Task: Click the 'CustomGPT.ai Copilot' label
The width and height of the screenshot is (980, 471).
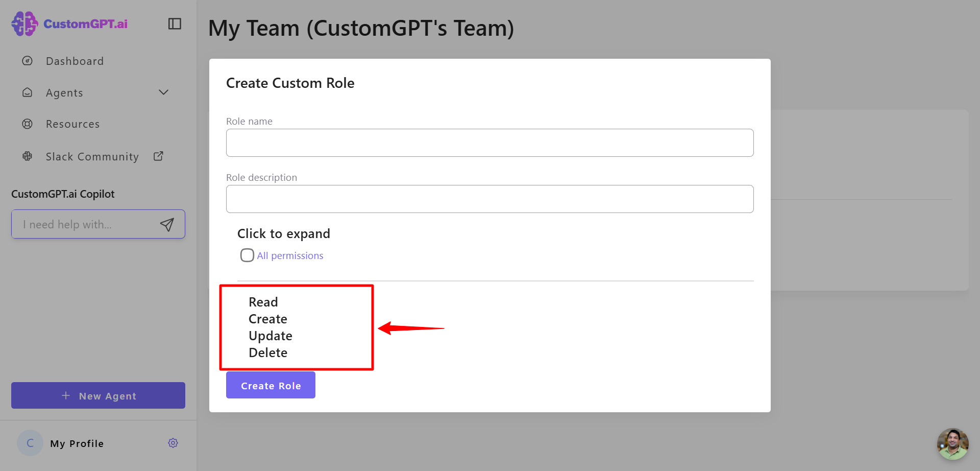Action: click(63, 194)
